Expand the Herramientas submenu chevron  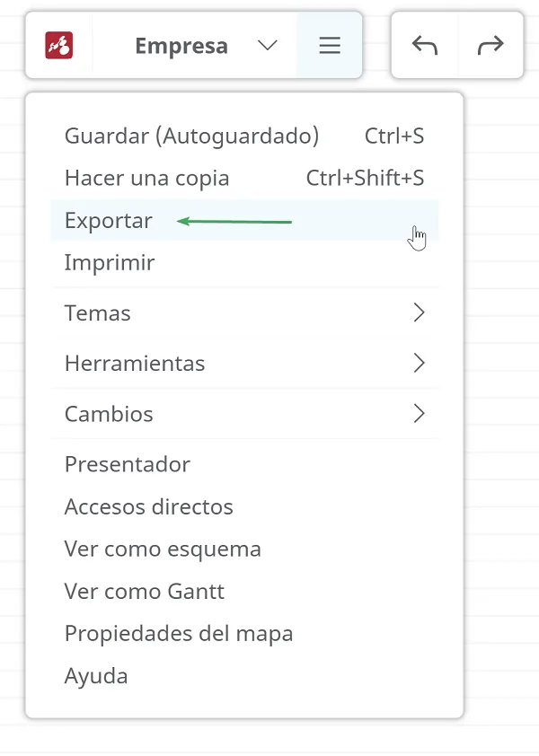tap(418, 364)
